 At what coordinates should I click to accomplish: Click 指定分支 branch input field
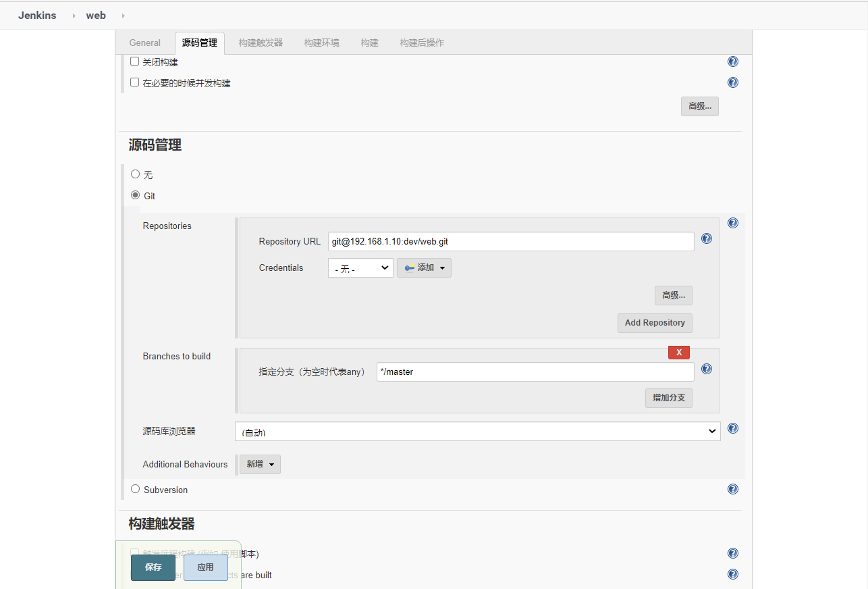[535, 372]
